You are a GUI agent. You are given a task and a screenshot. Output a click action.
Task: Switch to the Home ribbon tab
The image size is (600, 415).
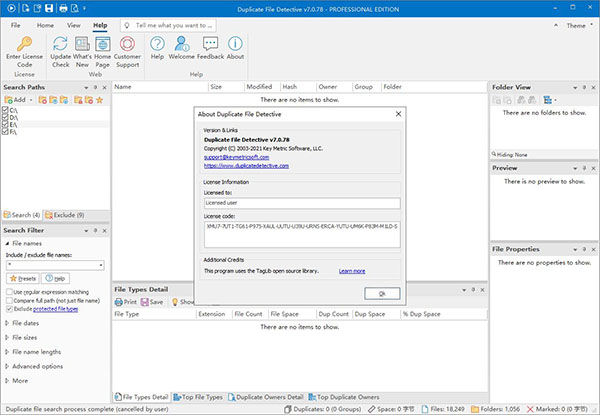46,23
